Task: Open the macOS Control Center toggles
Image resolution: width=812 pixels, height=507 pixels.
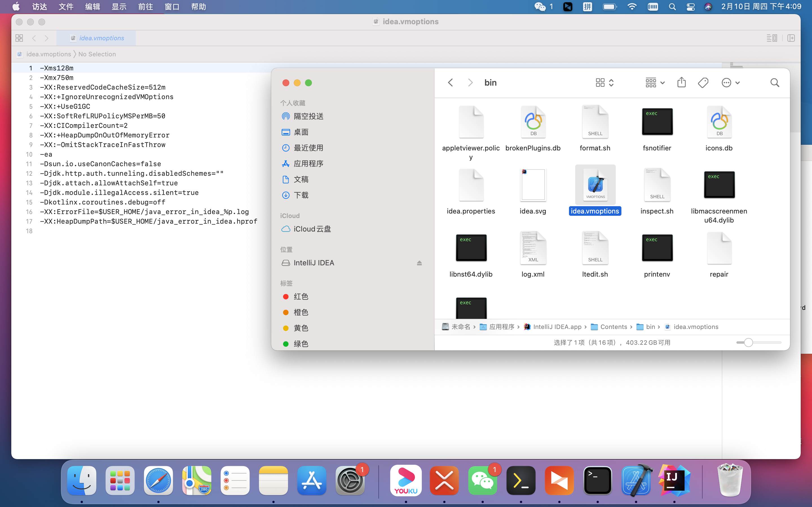Action: (690, 7)
